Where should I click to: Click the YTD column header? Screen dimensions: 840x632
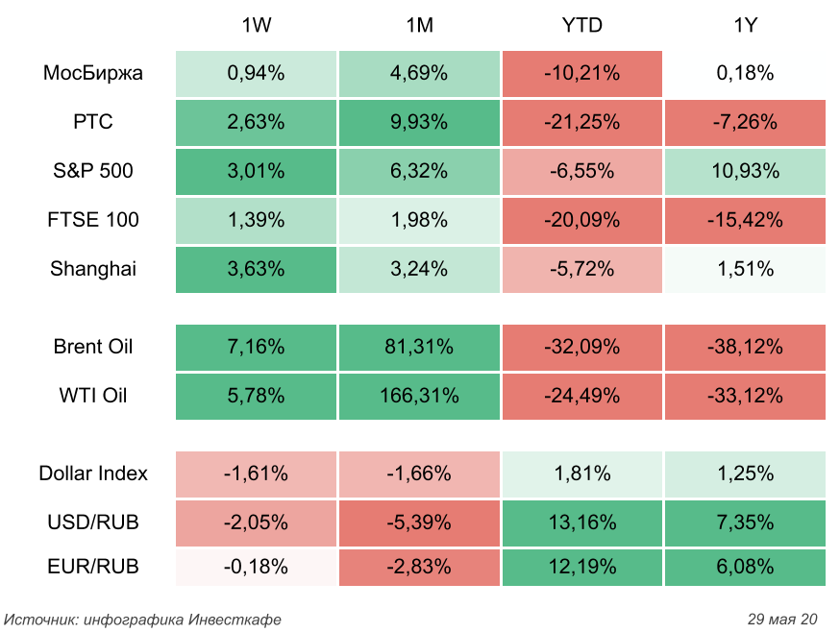tap(581, 26)
